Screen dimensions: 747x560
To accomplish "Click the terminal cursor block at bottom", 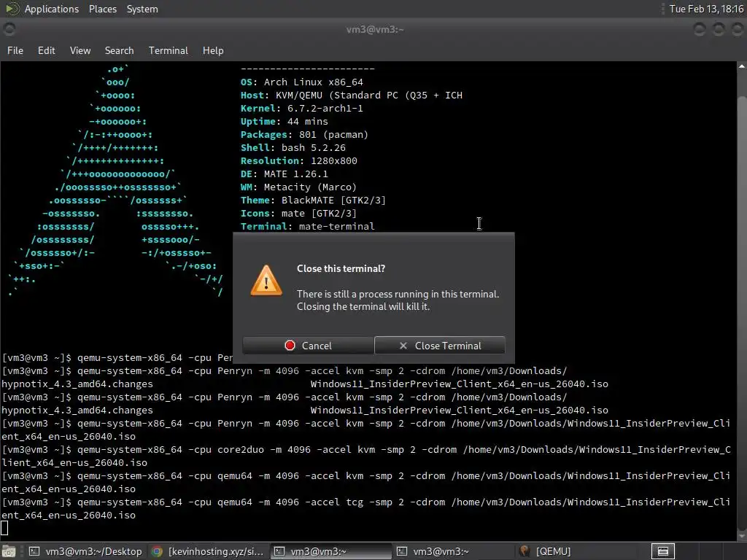I will (x=4, y=528).
